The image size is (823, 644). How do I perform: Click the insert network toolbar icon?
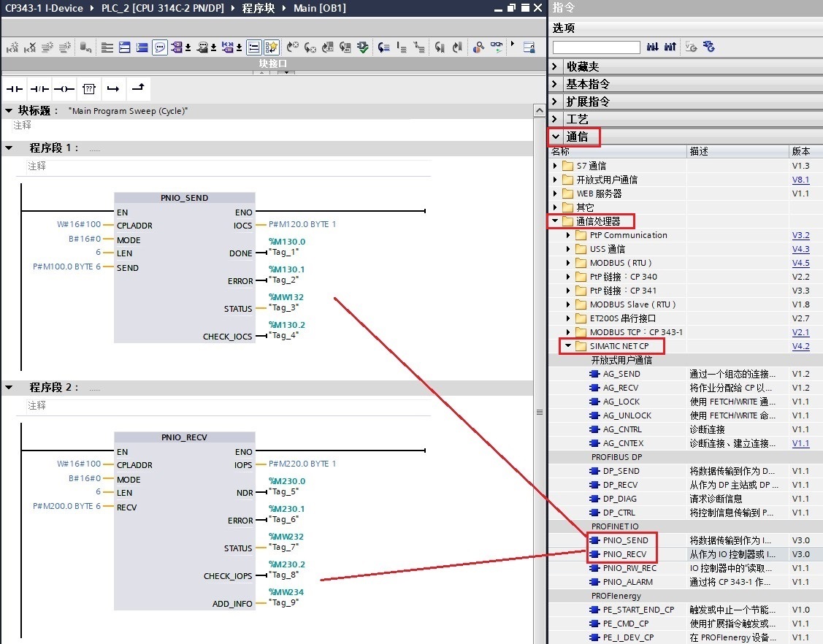pos(12,47)
